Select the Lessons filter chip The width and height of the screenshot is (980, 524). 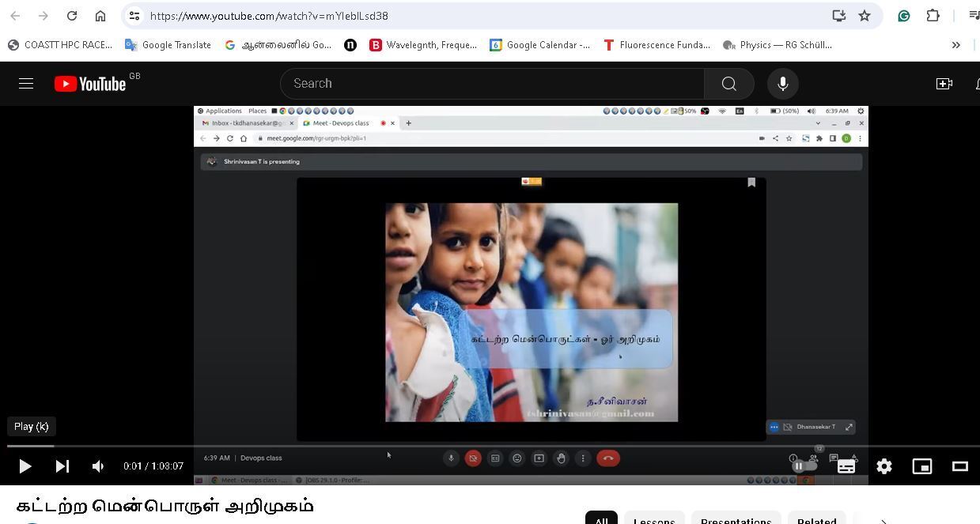[654, 518]
